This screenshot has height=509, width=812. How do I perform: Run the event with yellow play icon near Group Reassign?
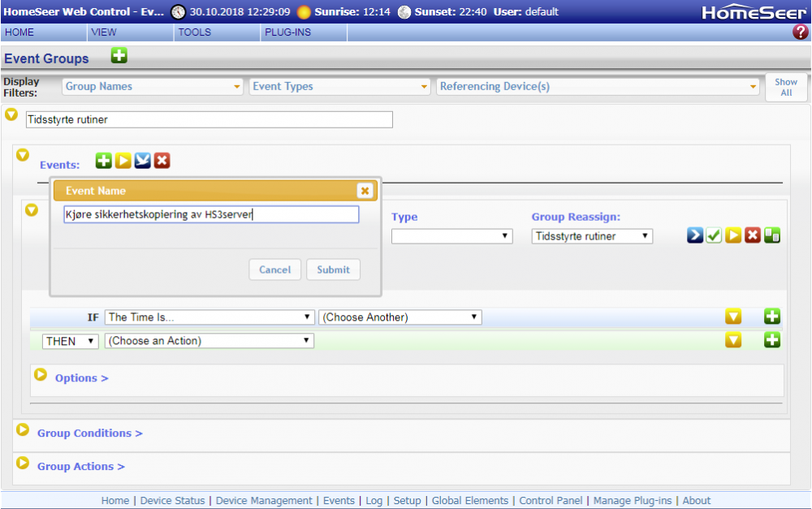click(x=733, y=235)
